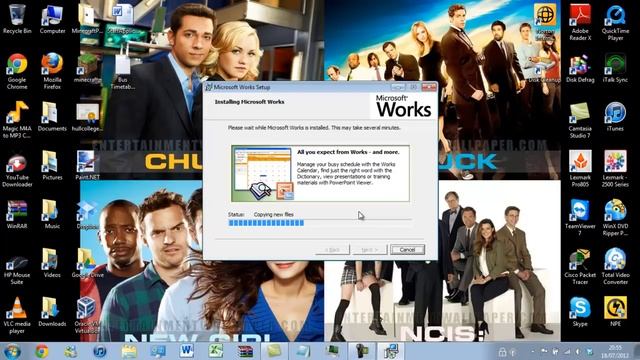This screenshot has width=640, height=360.
Task: Switch to Excel in the taskbar
Action: tap(216, 351)
